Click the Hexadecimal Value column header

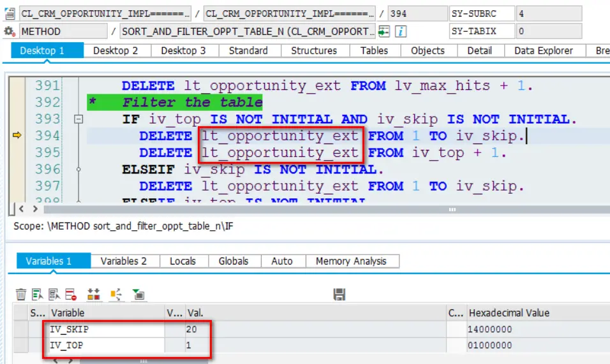(539, 313)
